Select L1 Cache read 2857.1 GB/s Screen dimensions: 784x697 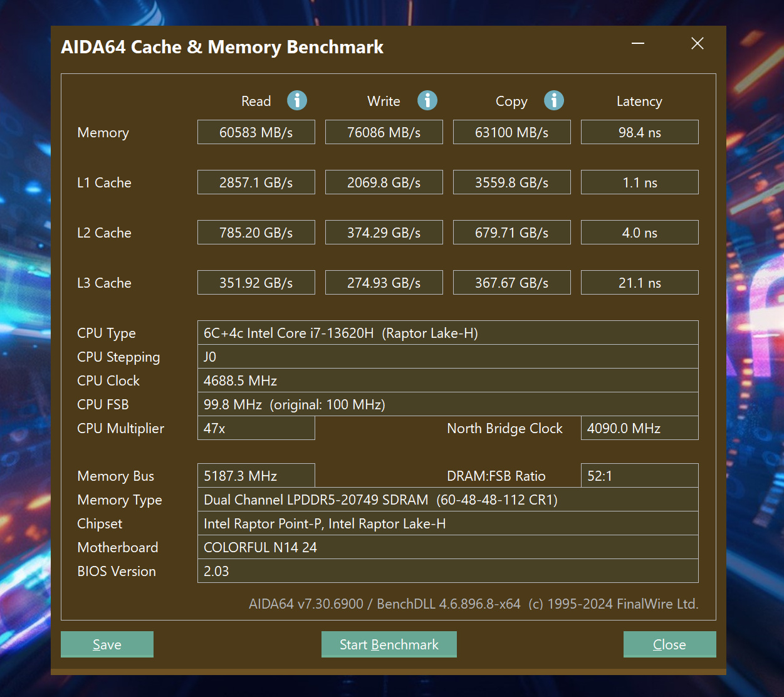pos(256,182)
